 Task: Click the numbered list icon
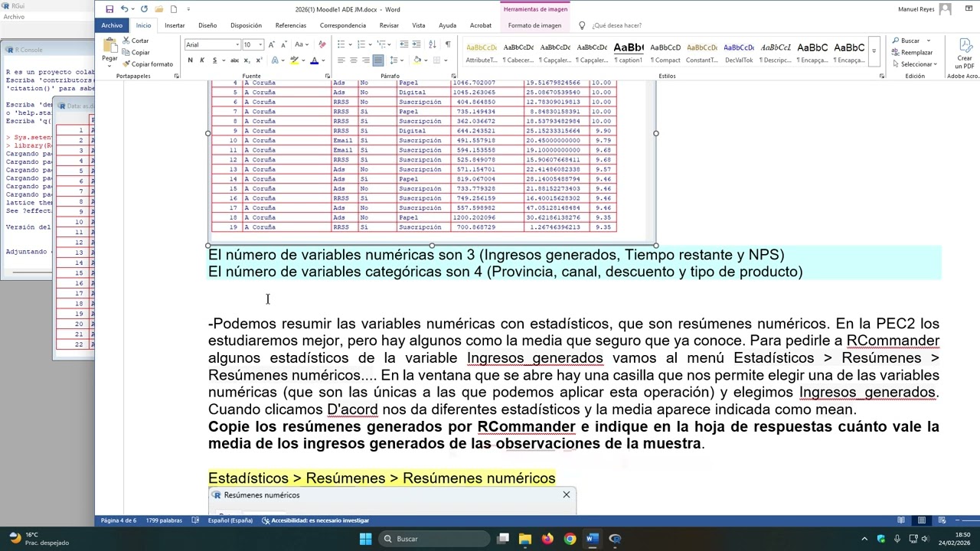pyautogui.click(x=361, y=44)
